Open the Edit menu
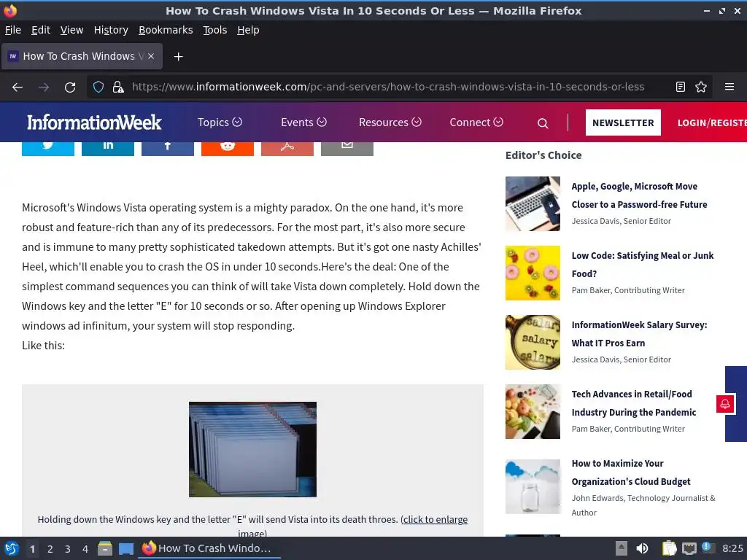This screenshot has height=560, width=747. pyautogui.click(x=41, y=30)
